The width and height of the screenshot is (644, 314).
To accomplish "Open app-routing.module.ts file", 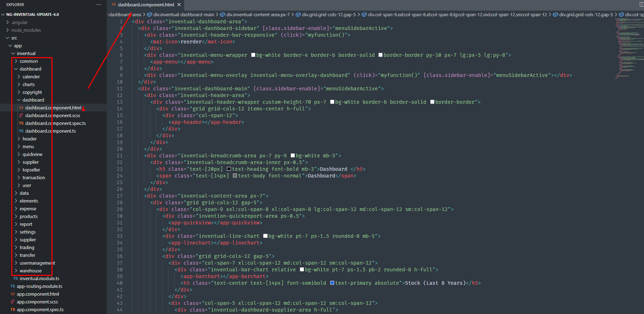I will 39,286.
